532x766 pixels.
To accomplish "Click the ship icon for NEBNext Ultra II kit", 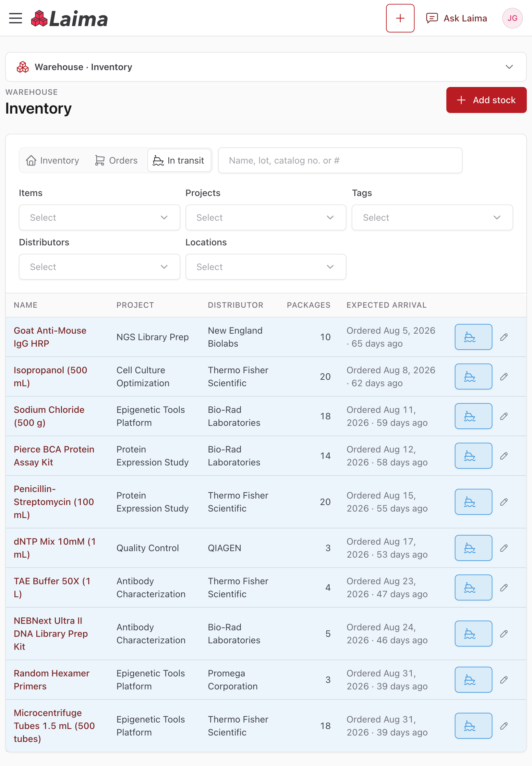I will (x=473, y=634).
